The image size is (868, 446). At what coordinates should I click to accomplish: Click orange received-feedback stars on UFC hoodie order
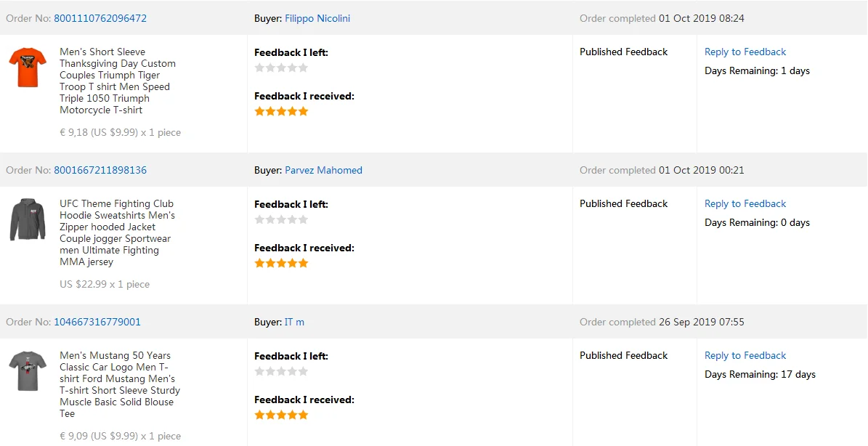[281, 263]
